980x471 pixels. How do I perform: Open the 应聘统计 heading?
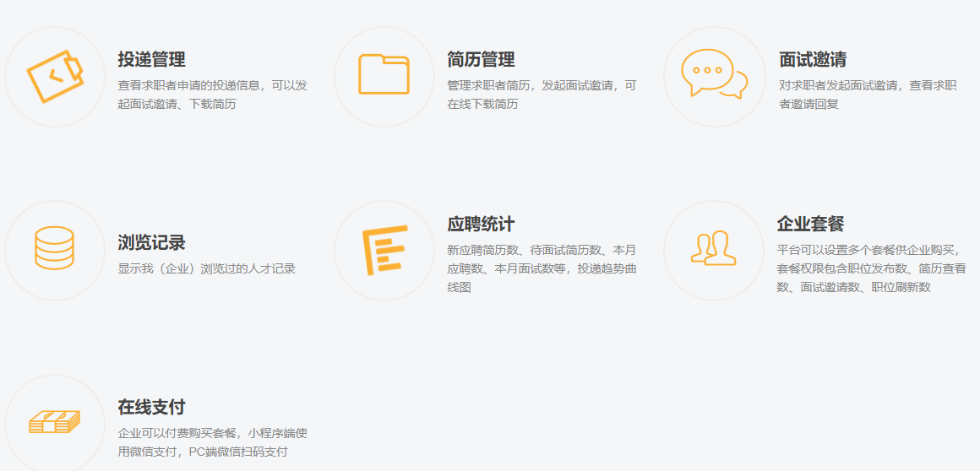[x=482, y=224]
